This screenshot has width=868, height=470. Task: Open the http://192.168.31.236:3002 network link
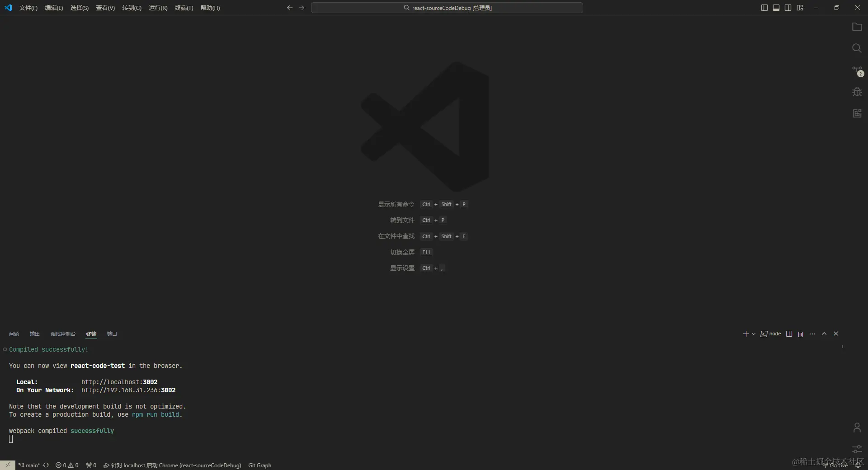point(128,390)
